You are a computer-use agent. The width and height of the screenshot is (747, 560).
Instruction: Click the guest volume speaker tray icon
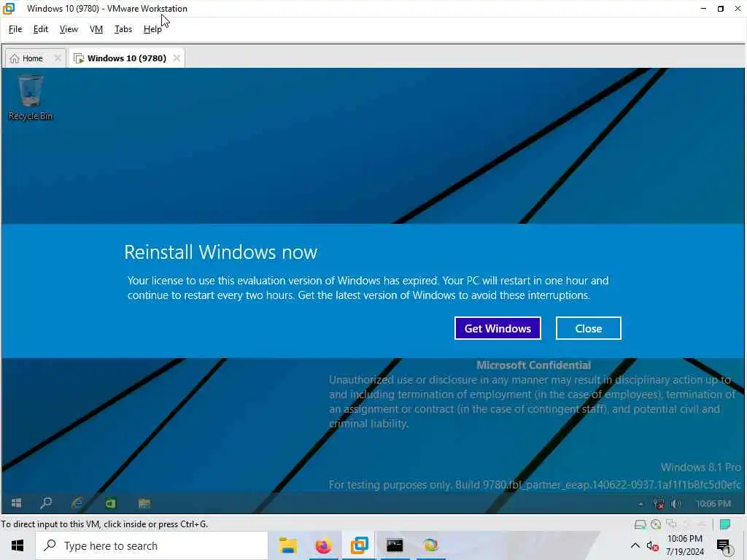click(x=676, y=503)
